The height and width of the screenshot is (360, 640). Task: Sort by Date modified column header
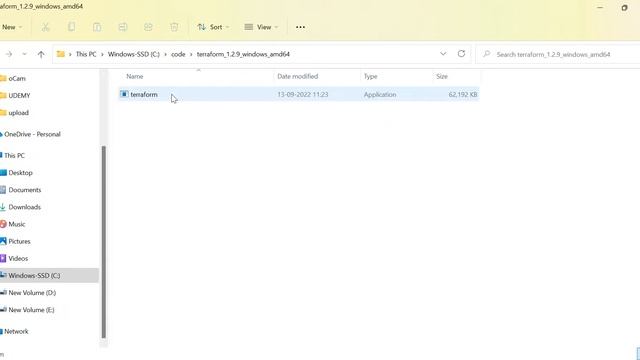(x=298, y=76)
